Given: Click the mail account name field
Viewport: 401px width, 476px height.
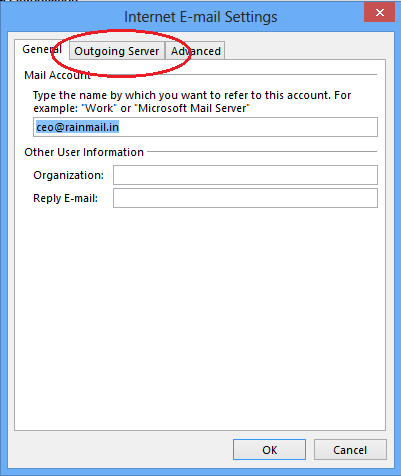Looking at the screenshot, I should (205, 127).
